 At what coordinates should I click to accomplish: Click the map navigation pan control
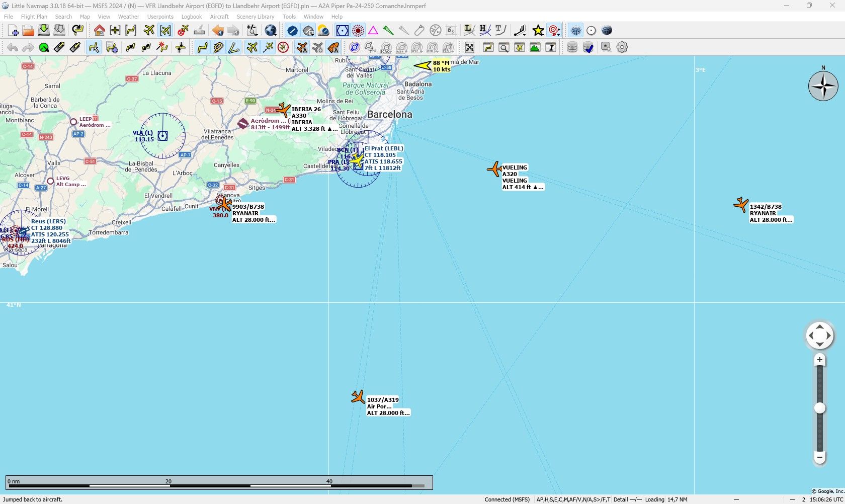click(820, 335)
